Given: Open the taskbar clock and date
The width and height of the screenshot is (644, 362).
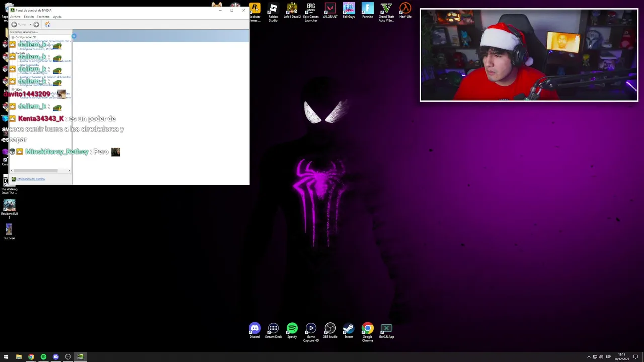Looking at the screenshot, I should coord(622,357).
